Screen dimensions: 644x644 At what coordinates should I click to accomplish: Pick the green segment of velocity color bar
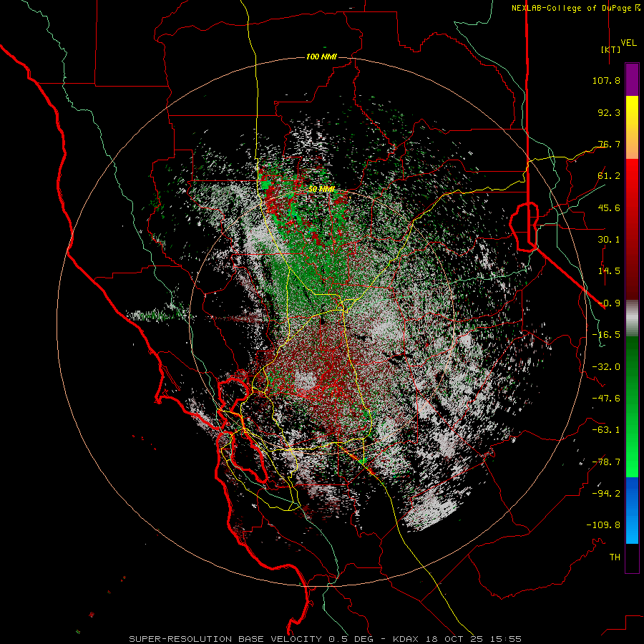(632, 406)
